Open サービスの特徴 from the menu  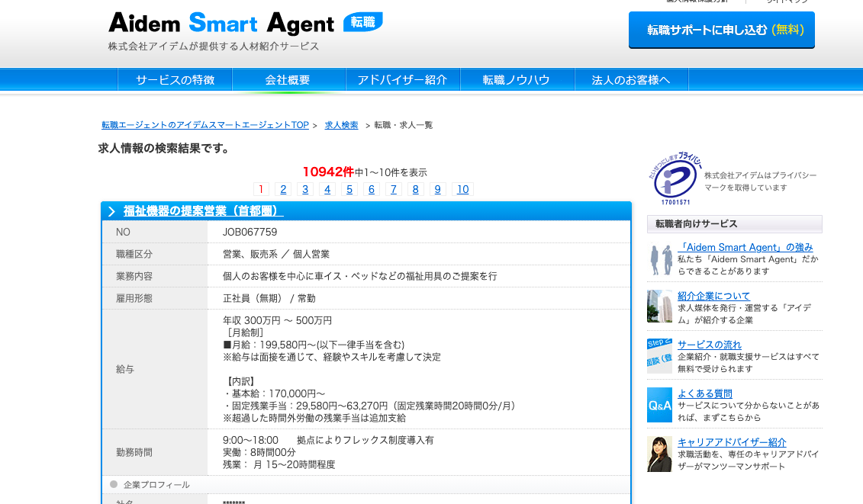(174, 79)
